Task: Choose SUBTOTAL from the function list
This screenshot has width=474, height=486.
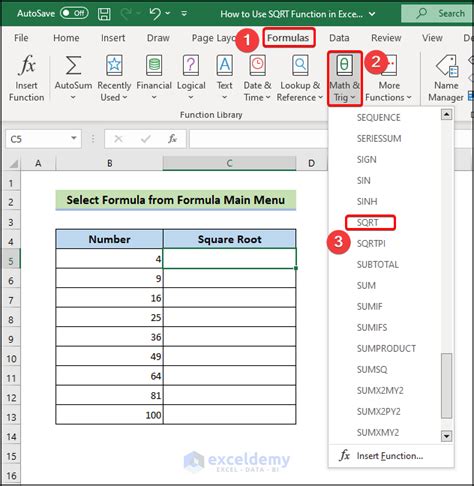Action: click(378, 265)
